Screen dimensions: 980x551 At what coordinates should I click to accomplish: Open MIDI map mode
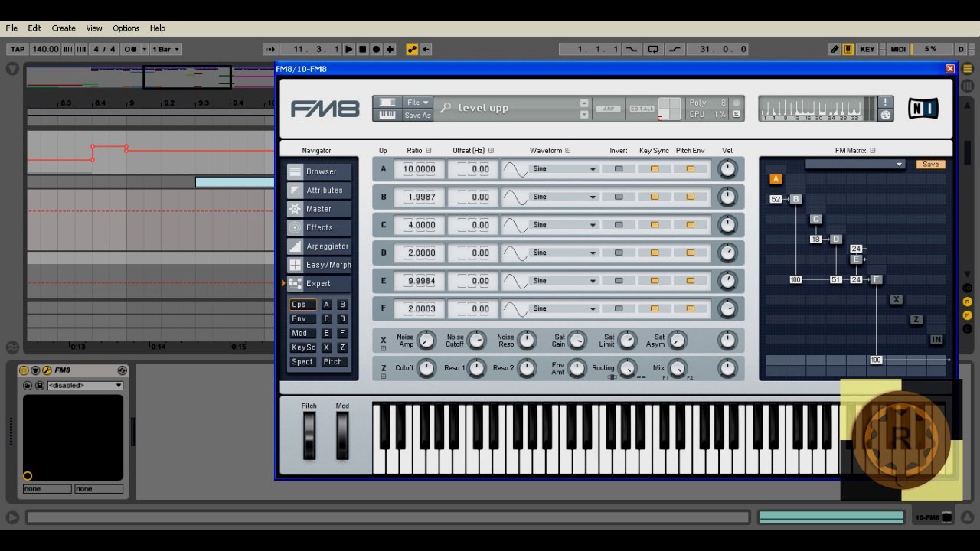898,49
